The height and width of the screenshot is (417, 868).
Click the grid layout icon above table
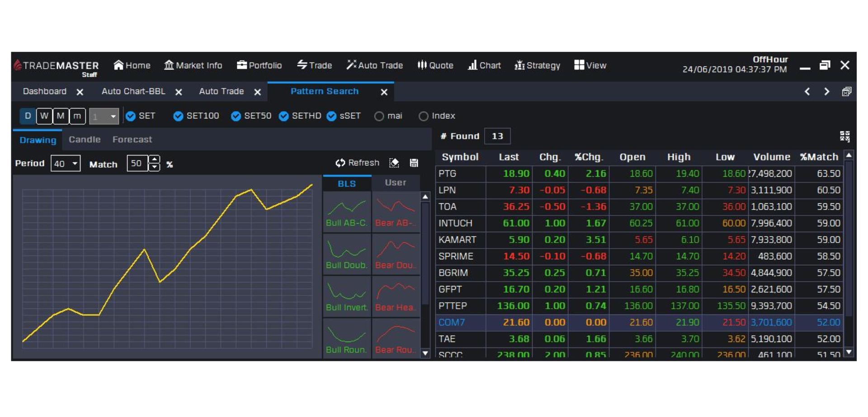coord(844,136)
